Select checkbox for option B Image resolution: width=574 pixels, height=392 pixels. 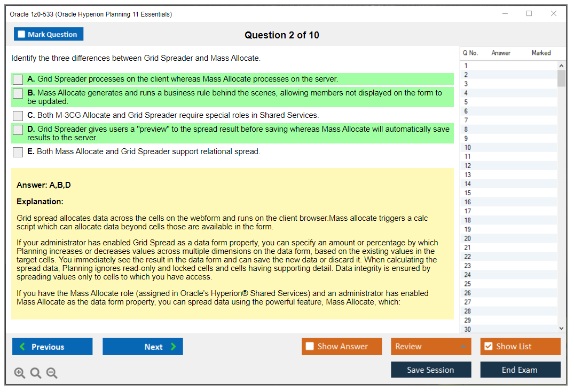[18, 93]
